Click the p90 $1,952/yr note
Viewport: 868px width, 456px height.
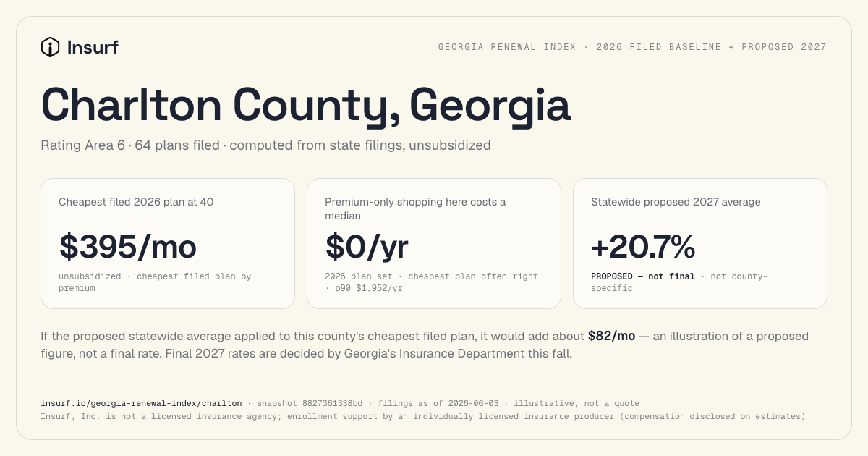pos(369,288)
